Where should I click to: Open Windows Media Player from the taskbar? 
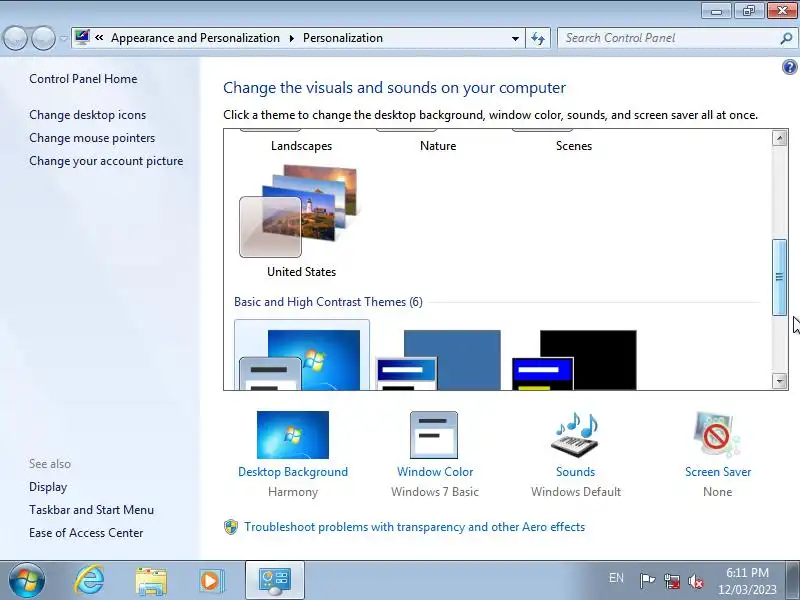click(x=211, y=581)
